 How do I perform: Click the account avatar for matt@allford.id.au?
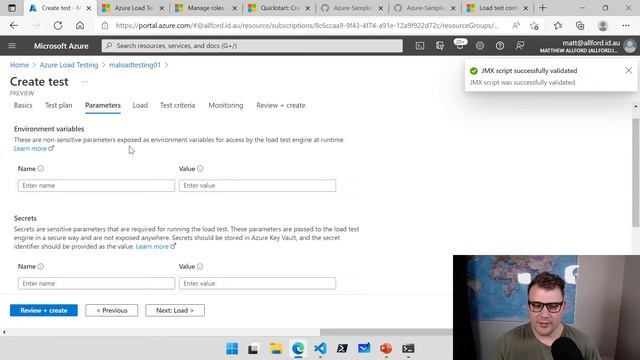click(629, 46)
